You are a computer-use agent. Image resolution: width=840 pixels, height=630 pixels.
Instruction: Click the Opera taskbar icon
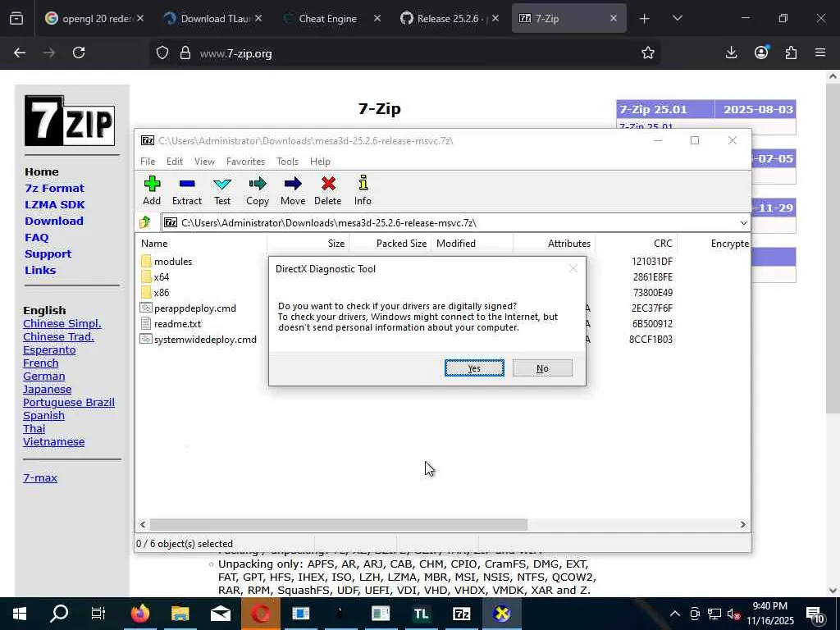pyautogui.click(x=260, y=614)
